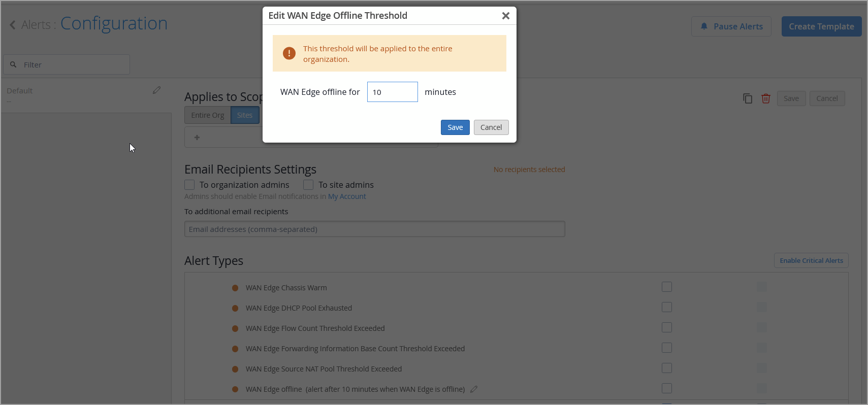The image size is (868, 405).
Task: Close the Edit WAN Edge Offline Threshold dialog
Action: 505,16
